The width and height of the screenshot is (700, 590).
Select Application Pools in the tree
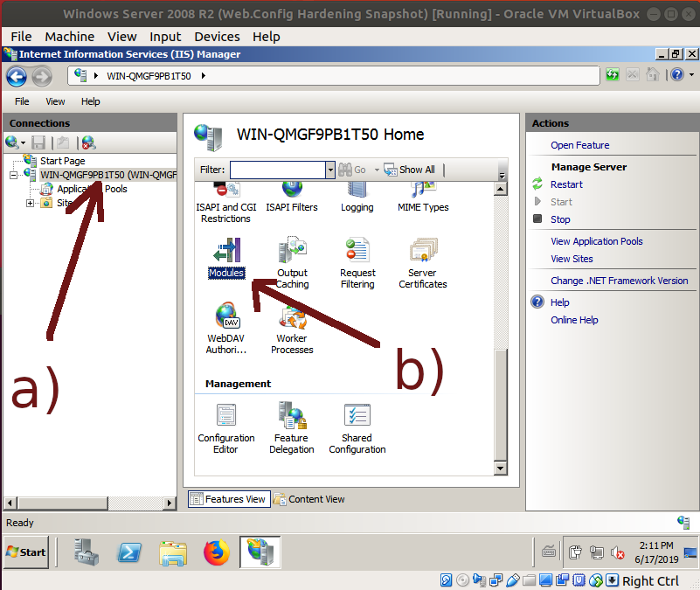pos(92,189)
